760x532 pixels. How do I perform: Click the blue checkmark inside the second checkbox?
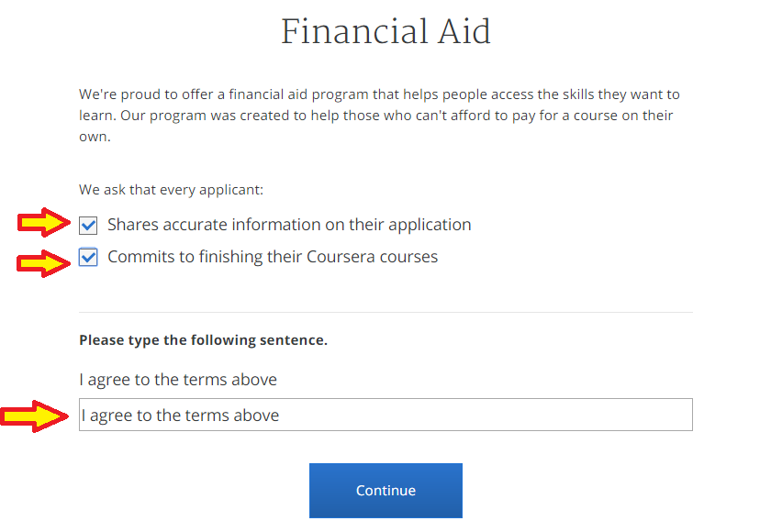[x=88, y=257]
